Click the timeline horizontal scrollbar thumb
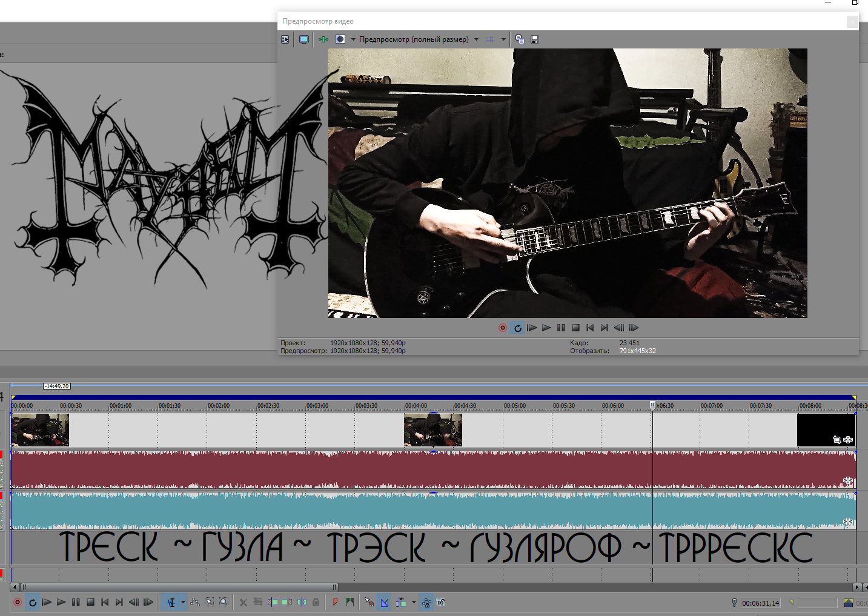Image resolution: width=868 pixels, height=616 pixels. (x=179, y=587)
